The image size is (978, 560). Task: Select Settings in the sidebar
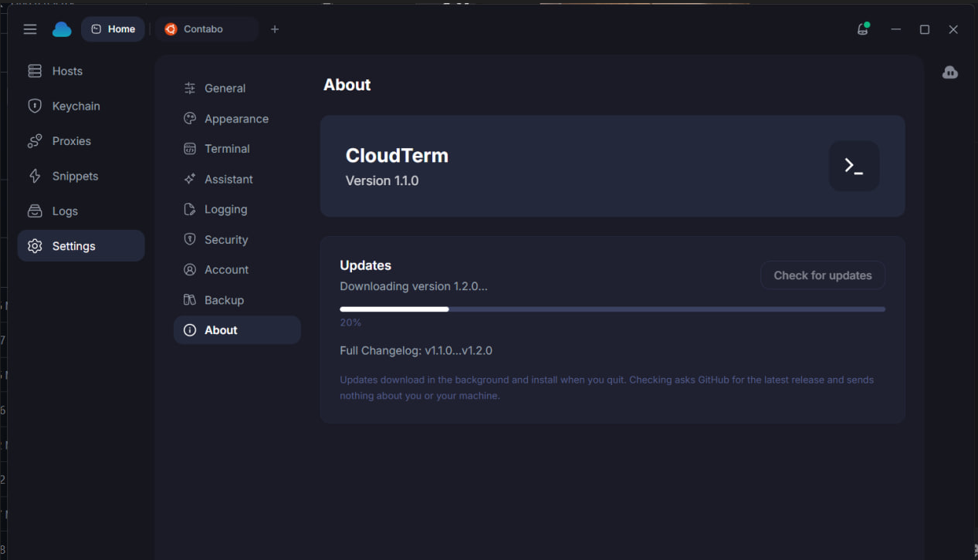(81, 246)
